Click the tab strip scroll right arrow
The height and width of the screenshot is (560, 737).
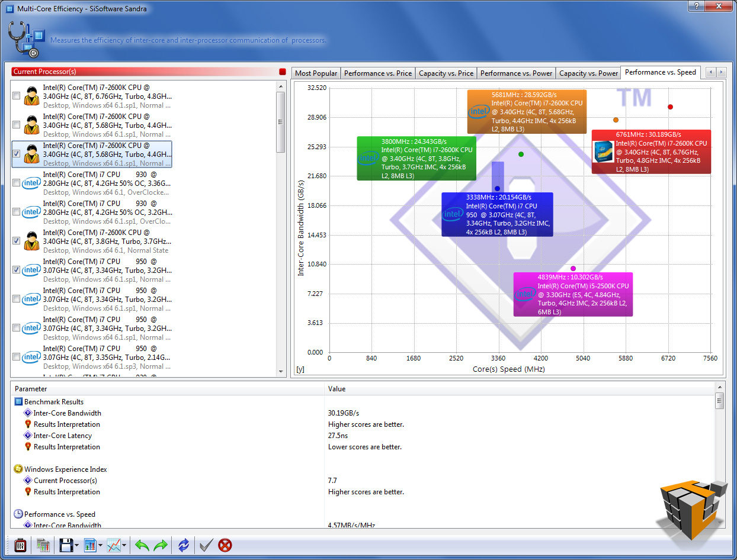click(721, 72)
